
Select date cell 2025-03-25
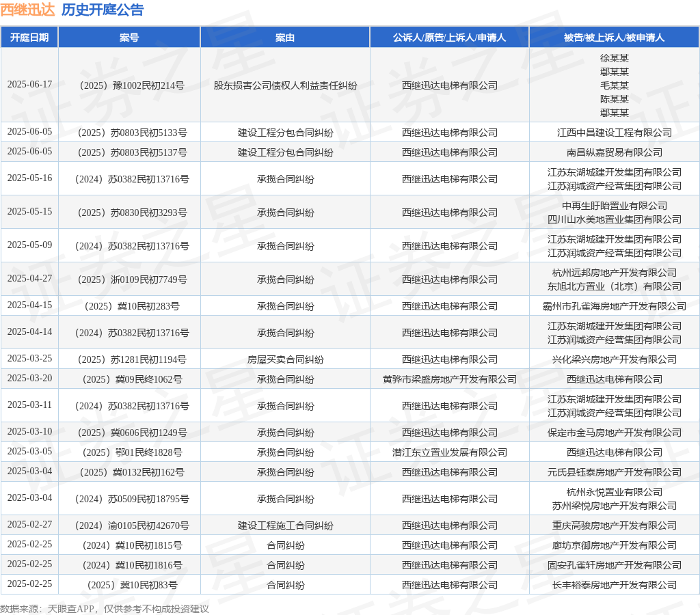click(29, 358)
